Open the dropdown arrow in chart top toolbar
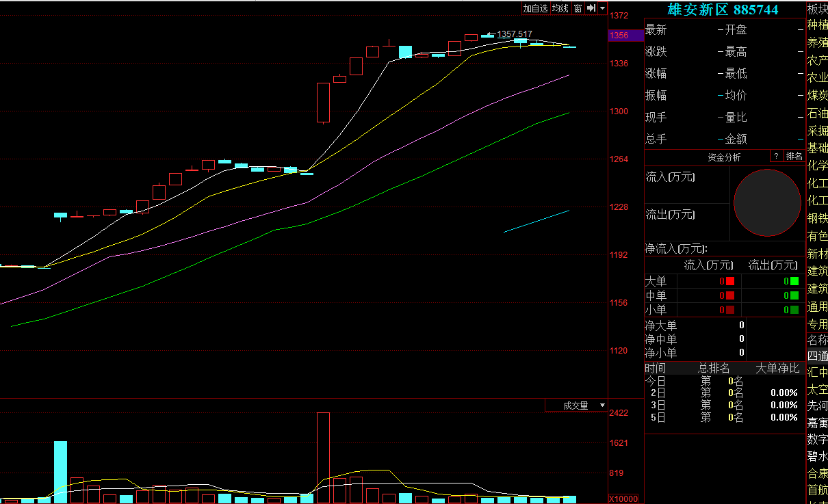This screenshot has width=828, height=504. 602,8
